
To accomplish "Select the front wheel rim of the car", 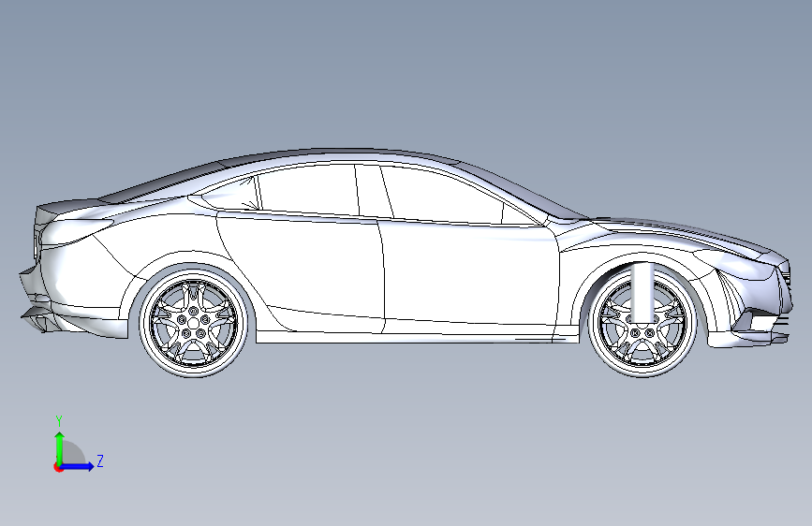I will coord(642,322).
